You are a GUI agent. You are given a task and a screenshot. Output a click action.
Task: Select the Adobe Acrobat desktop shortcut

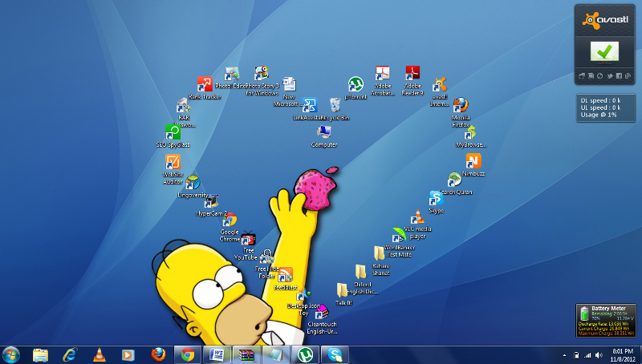[383, 80]
